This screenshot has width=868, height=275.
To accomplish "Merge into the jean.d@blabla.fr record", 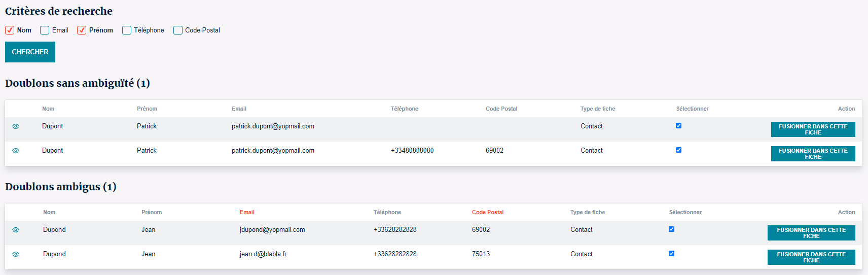I will tap(811, 257).
